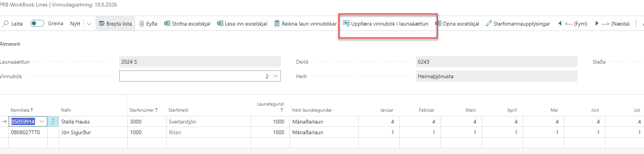Go to previous record with Fyrri arrow
The image size is (644, 154).
560,24
